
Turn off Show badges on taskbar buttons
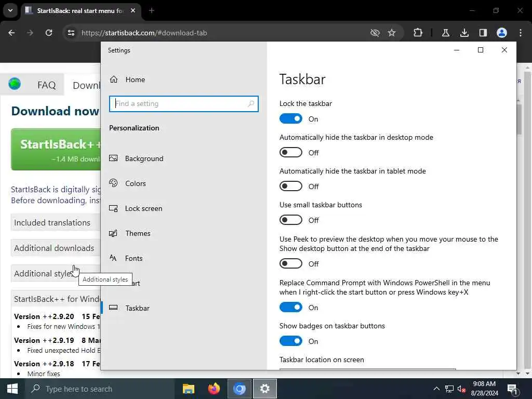coord(291,341)
